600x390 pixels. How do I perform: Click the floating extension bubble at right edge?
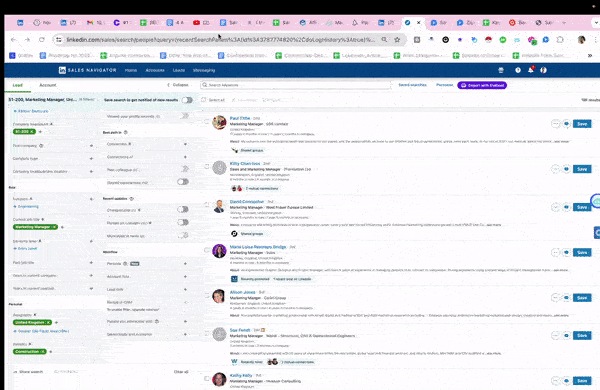(x=596, y=201)
